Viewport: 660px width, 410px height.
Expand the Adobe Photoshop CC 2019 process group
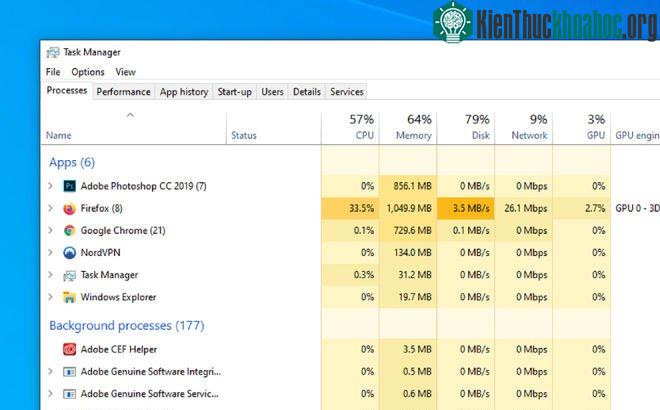(51, 186)
